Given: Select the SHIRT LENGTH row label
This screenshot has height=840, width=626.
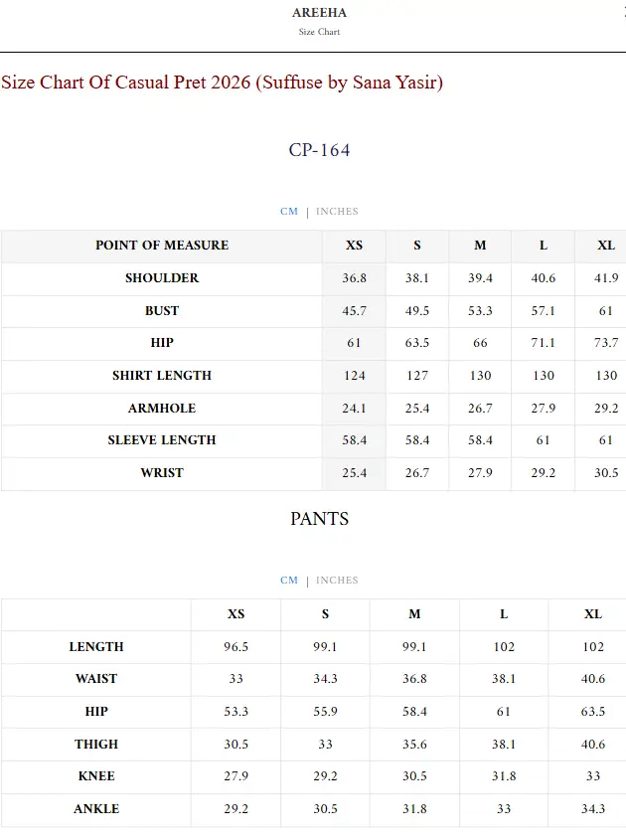Looking at the screenshot, I should (x=161, y=376).
